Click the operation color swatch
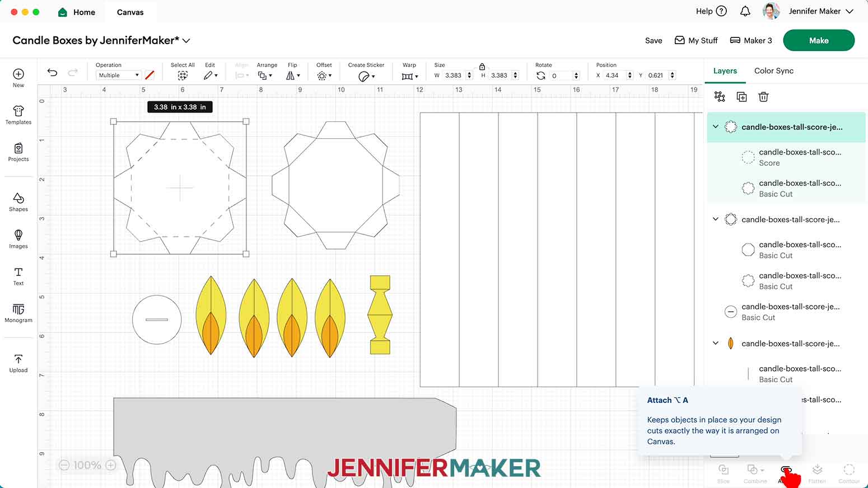This screenshot has width=868, height=488. [150, 75]
